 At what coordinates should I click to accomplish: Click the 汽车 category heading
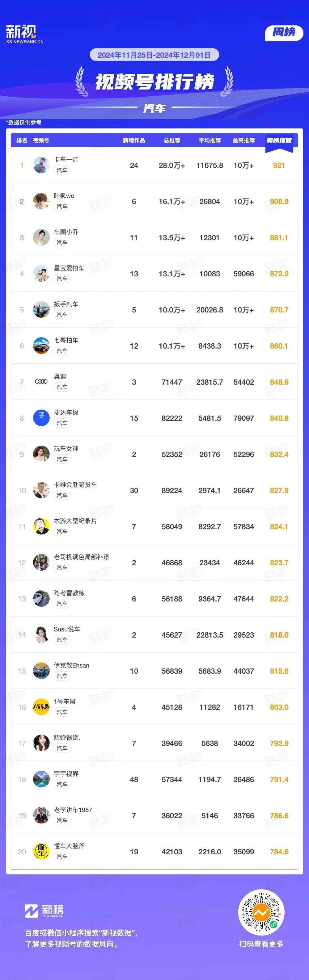[154, 108]
